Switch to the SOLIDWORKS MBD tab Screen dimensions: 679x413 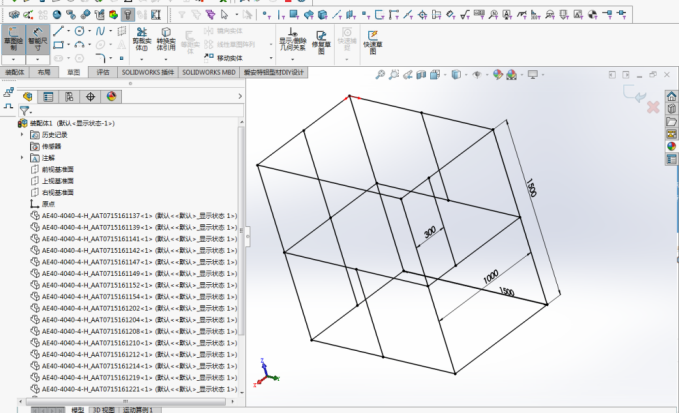click(x=208, y=73)
